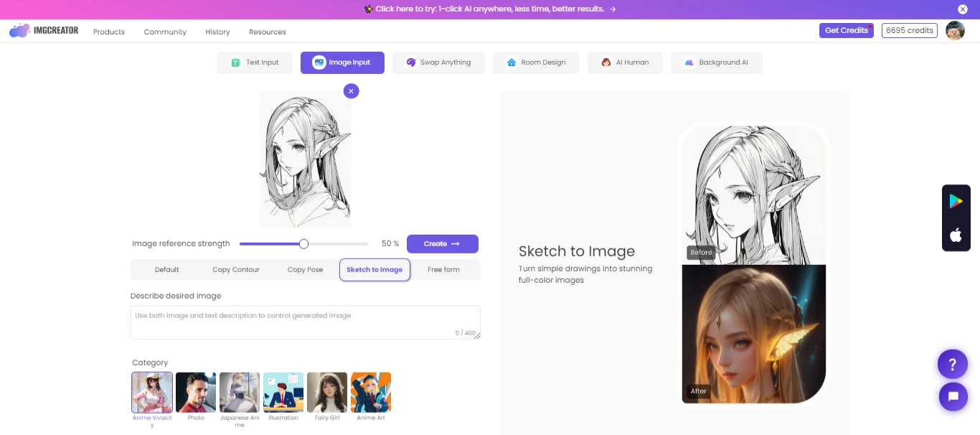Open the user profile avatar
Image resolution: width=980 pixels, height=435 pixels.
click(x=955, y=30)
